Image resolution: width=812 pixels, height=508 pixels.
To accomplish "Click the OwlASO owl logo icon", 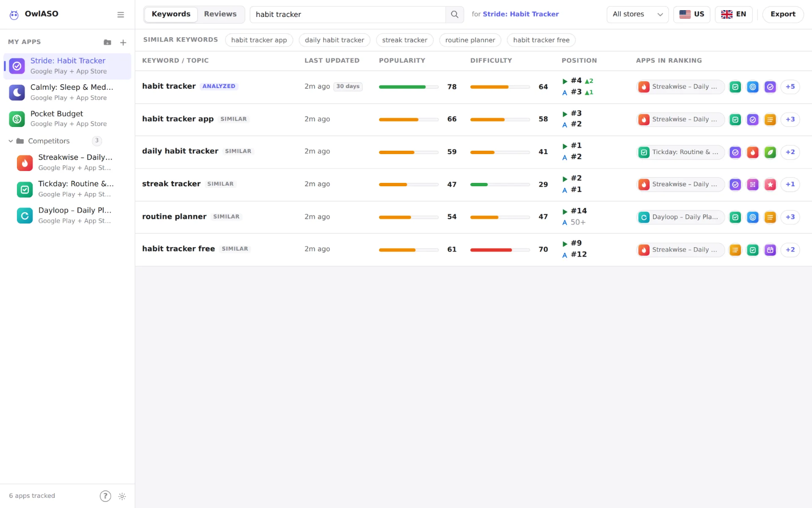I will coord(14,15).
